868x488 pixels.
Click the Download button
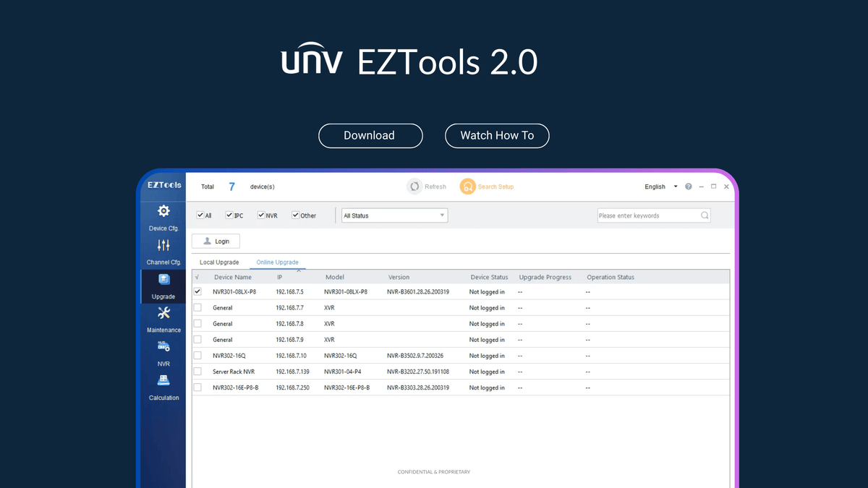[x=370, y=135]
